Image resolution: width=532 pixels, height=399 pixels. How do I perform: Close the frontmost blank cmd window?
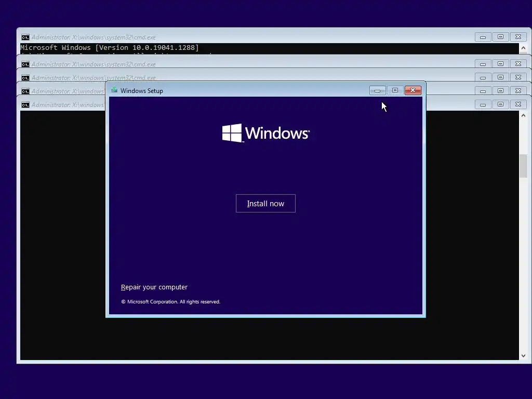tap(518, 104)
